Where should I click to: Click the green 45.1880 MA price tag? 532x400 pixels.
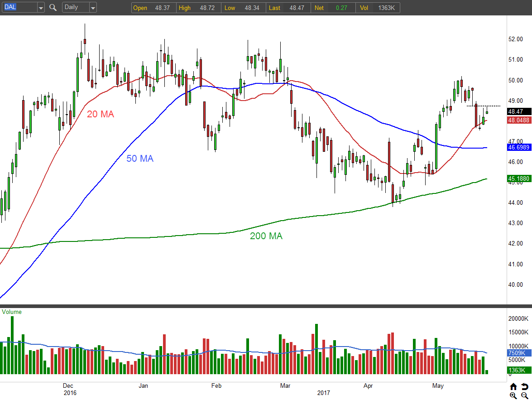click(519, 178)
